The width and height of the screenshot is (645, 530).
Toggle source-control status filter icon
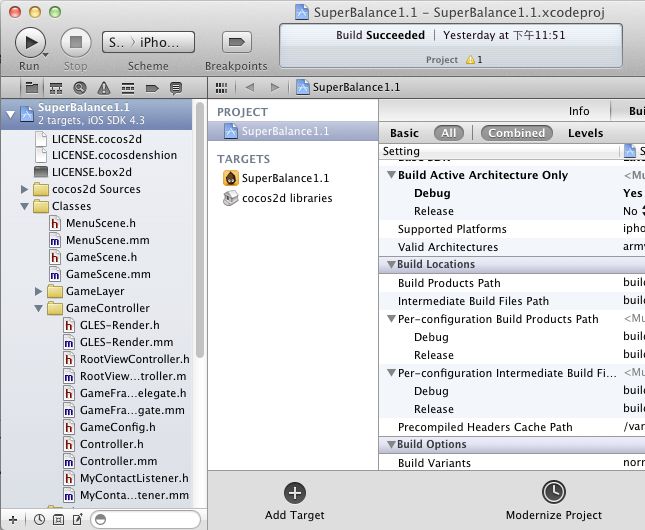(x=58, y=520)
